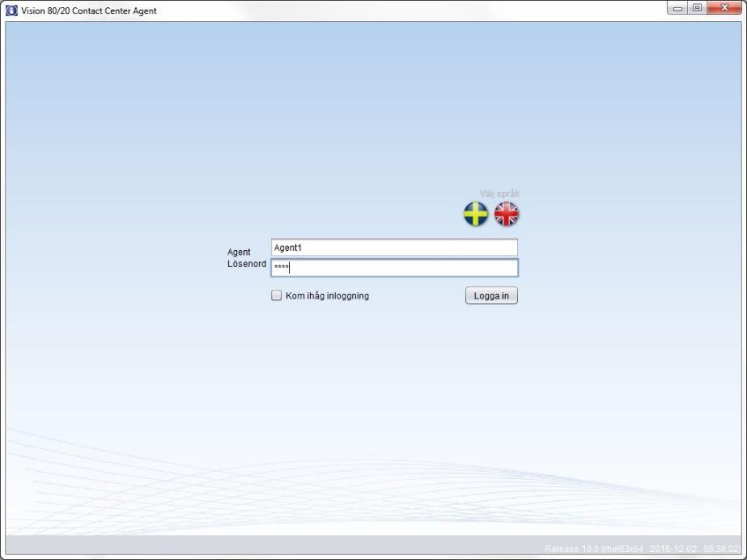Click the Release 10.0 version text

(x=643, y=549)
